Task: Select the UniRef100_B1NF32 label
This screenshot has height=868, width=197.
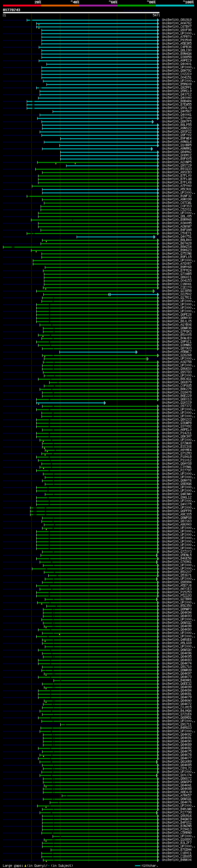Action: 177,196
